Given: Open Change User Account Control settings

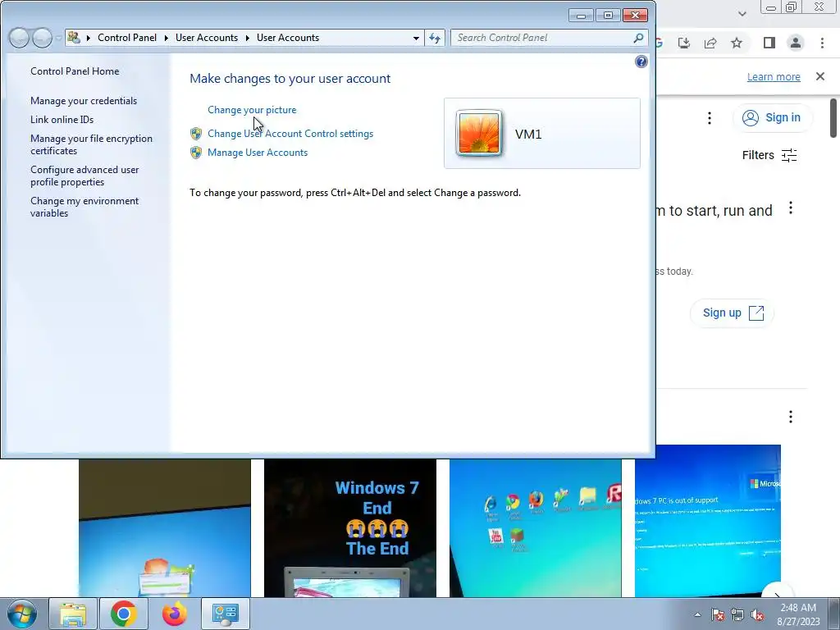Looking at the screenshot, I should pyautogui.click(x=290, y=134).
